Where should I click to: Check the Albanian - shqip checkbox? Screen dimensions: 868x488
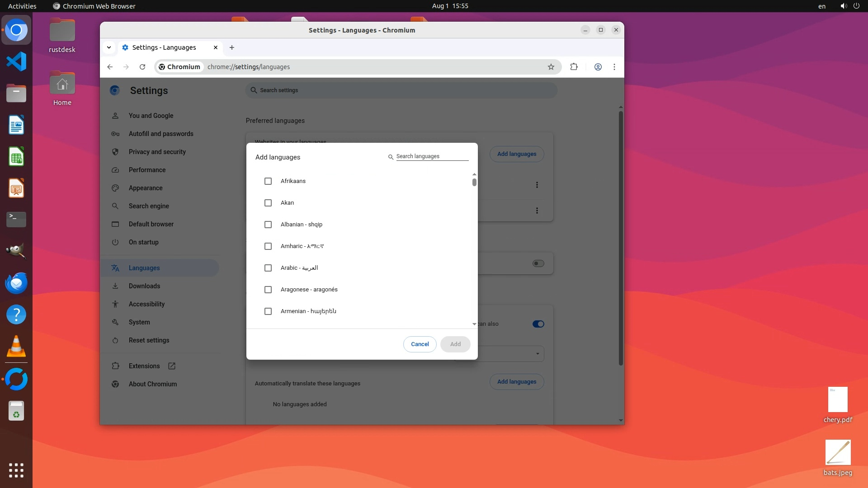268,225
